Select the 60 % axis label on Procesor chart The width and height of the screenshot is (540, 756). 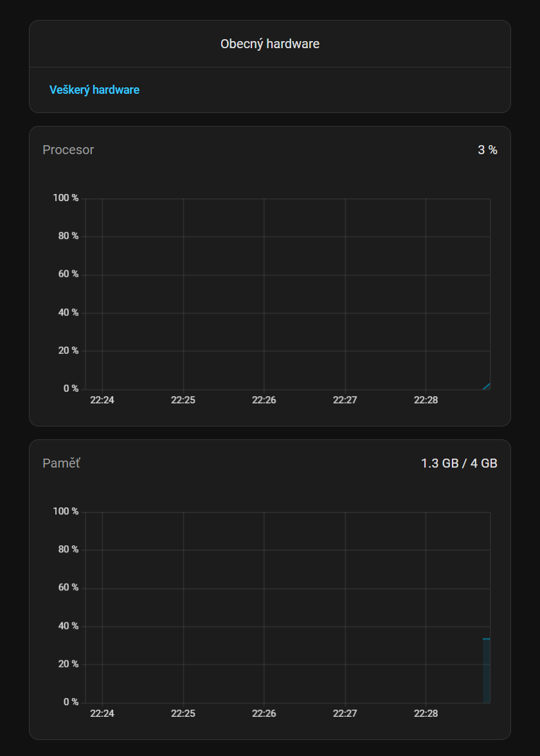[x=66, y=274]
